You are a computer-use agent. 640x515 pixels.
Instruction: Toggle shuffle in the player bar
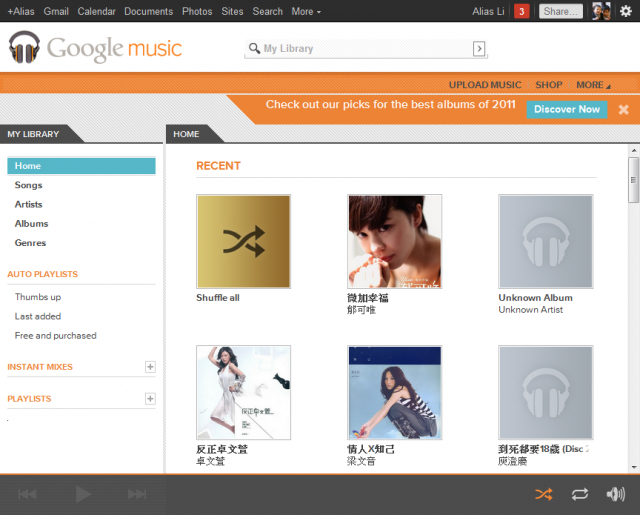tap(544, 494)
